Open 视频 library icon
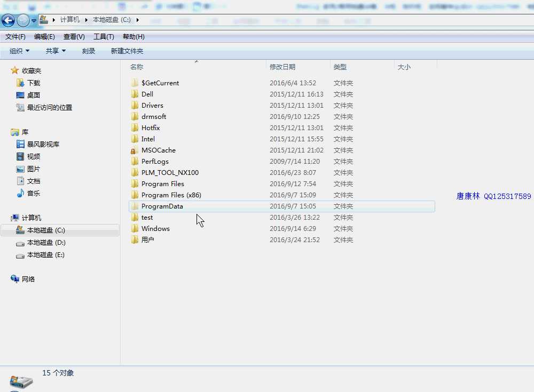This screenshot has width=534, height=392. [x=20, y=156]
